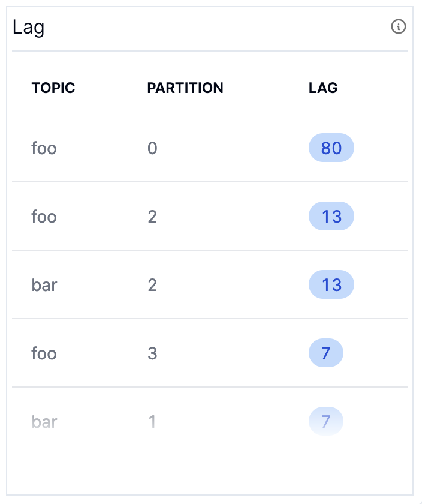Select topic foo in partition 0 row
This screenshot has width=422, height=504.
pos(44,148)
